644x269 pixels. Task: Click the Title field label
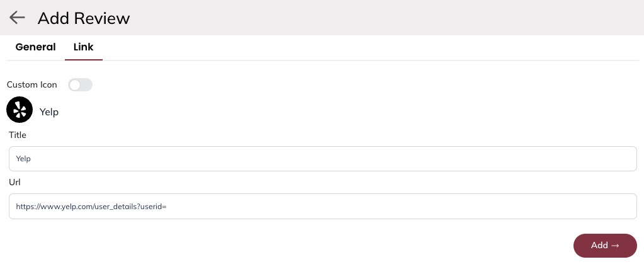coord(18,135)
